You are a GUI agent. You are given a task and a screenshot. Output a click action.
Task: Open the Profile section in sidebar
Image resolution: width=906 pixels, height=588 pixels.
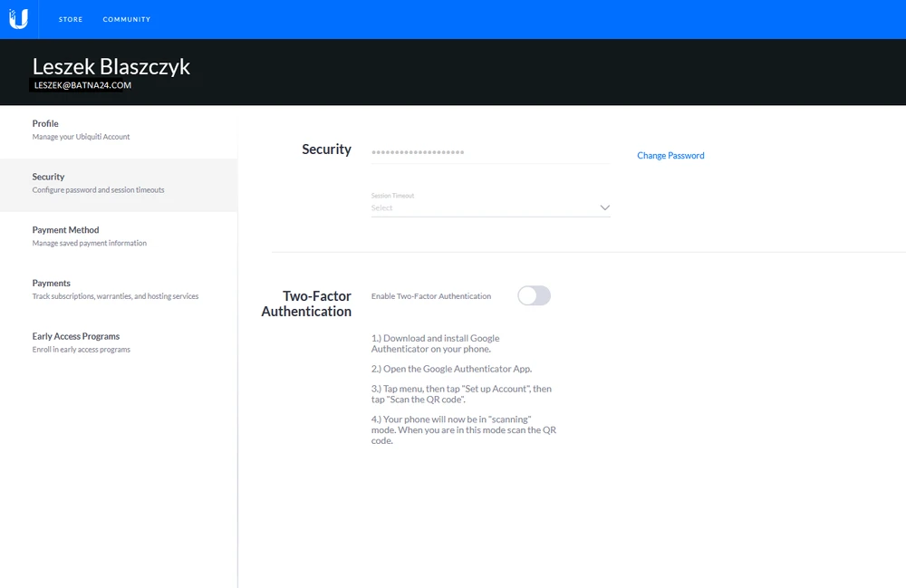45,124
